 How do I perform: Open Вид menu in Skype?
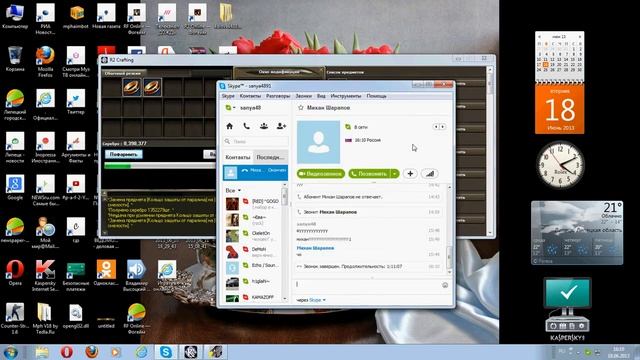click(x=321, y=96)
